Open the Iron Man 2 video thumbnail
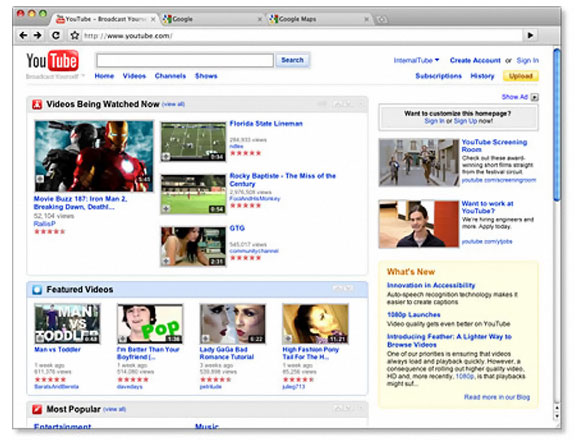586x440 pixels. click(x=93, y=156)
